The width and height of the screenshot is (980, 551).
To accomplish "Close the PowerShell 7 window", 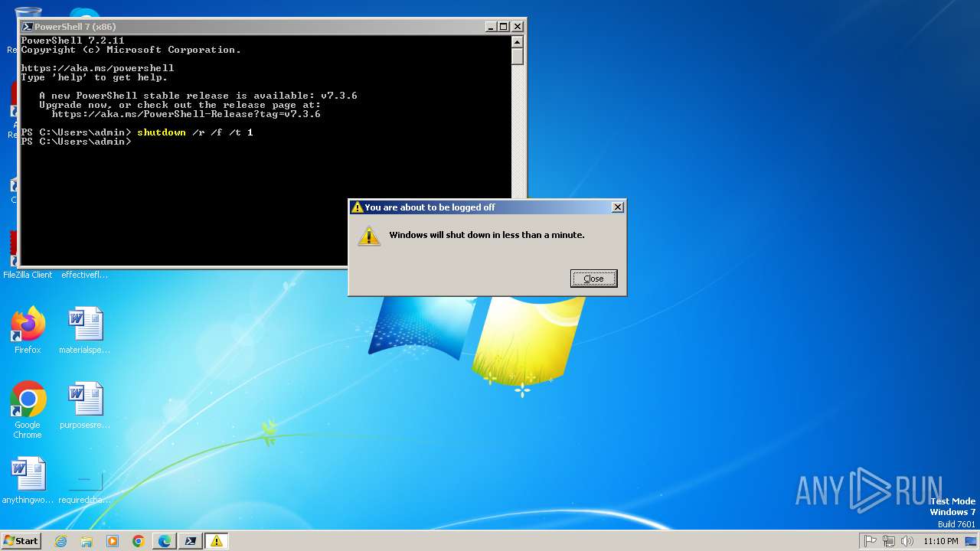I will click(x=518, y=27).
